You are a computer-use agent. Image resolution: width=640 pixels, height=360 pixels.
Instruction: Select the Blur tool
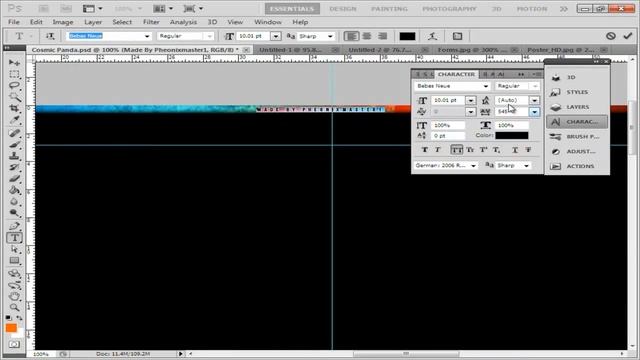pyautogui.click(x=14, y=202)
